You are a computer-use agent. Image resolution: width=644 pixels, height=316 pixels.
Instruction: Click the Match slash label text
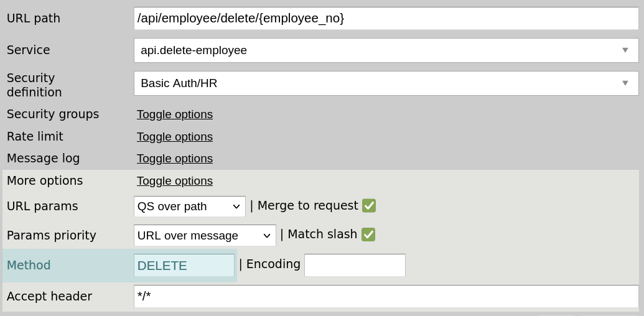(322, 235)
